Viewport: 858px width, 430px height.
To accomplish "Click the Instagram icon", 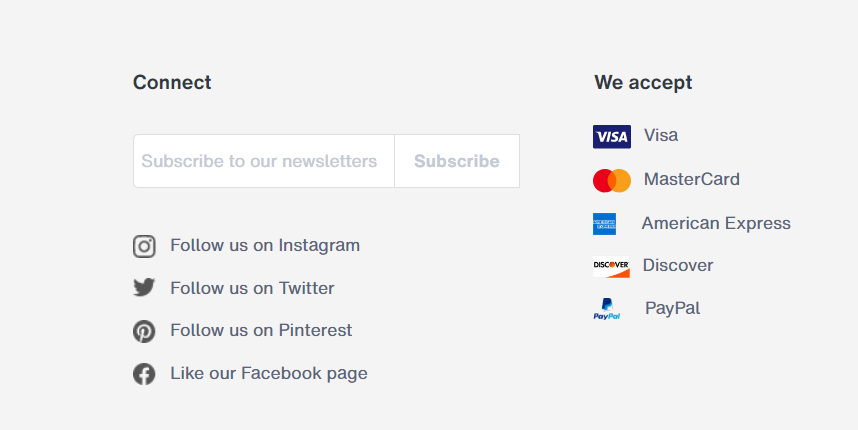I will tap(144, 246).
